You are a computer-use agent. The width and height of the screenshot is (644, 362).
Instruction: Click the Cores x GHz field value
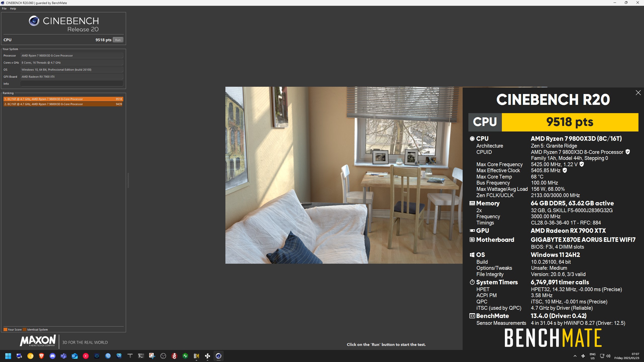point(72,63)
